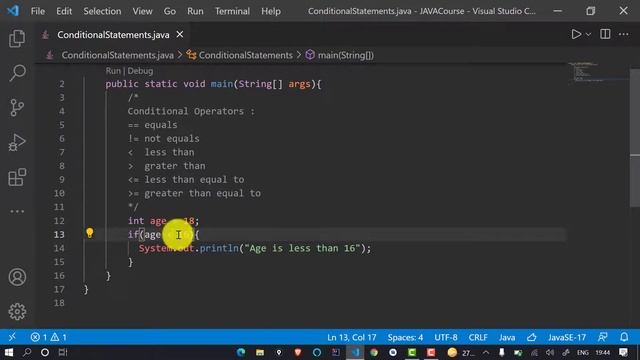Click ConditionalStatements.java breadcrumb
Viewport: 640px width, 360px height.
[x=118, y=55]
